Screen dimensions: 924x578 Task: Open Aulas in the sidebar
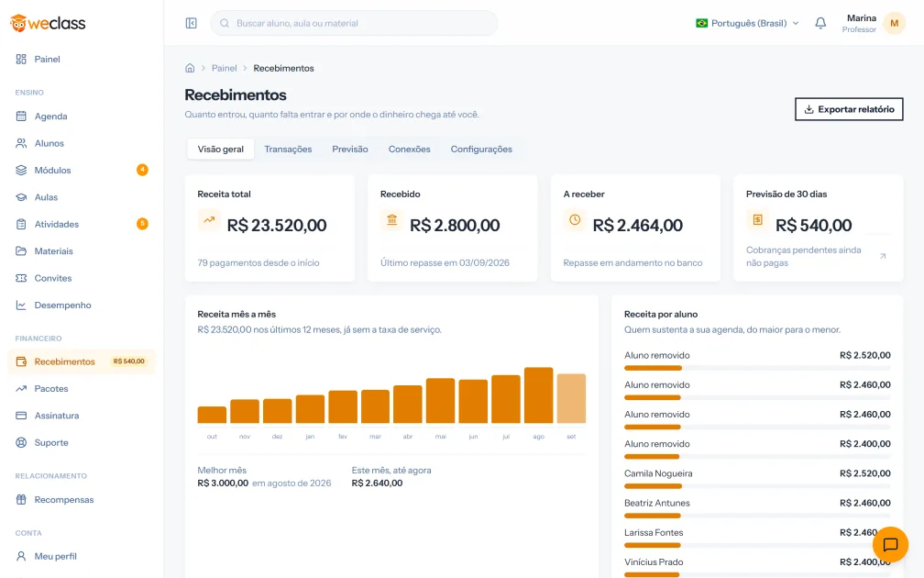pyautogui.click(x=82, y=197)
